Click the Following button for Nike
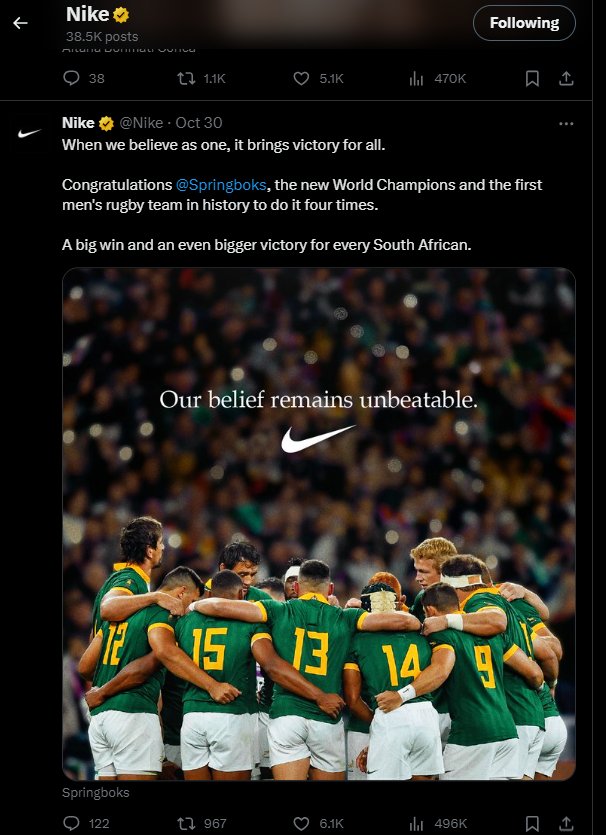Viewport: 606px width, 835px height. pyautogui.click(x=524, y=23)
